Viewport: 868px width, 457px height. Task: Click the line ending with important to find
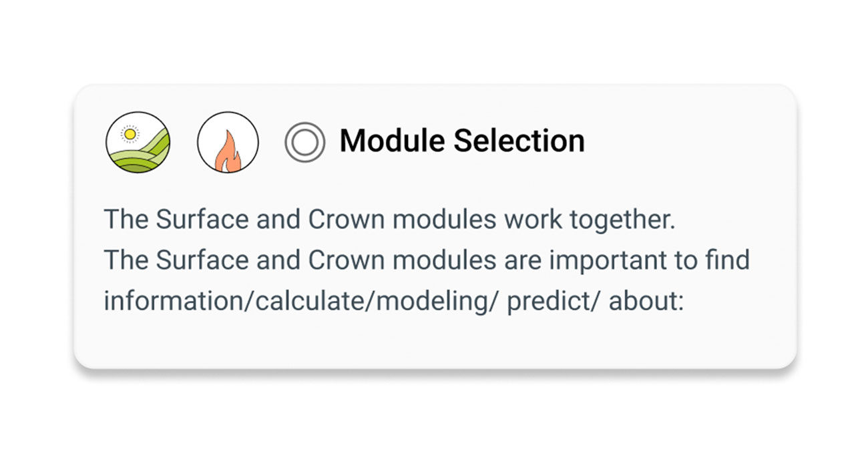click(x=427, y=260)
